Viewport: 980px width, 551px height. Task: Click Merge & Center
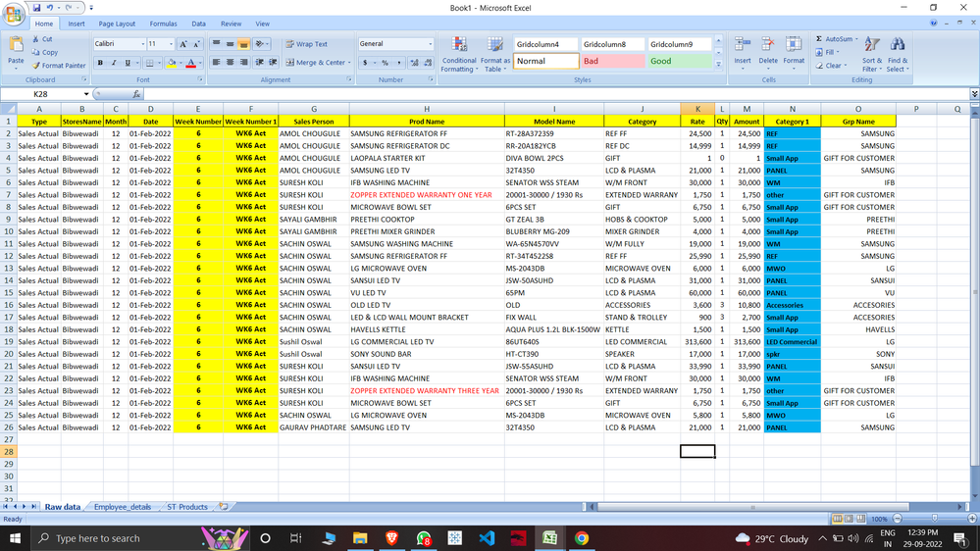point(316,63)
